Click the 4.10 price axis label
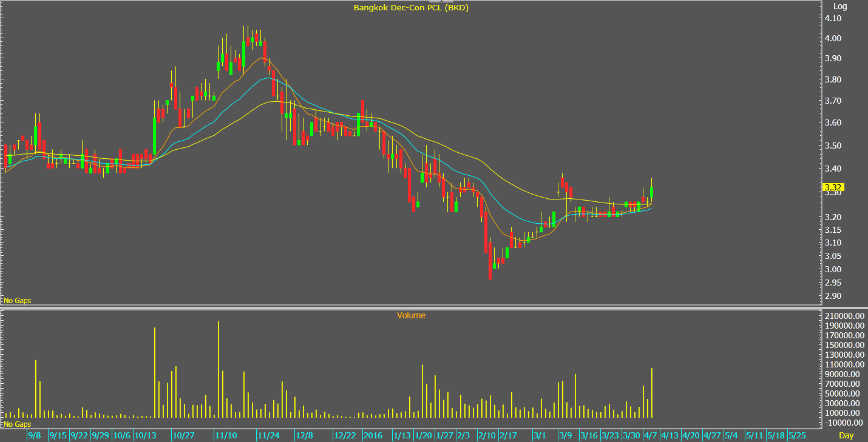The image size is (868, 442). (x=833, y=19)
